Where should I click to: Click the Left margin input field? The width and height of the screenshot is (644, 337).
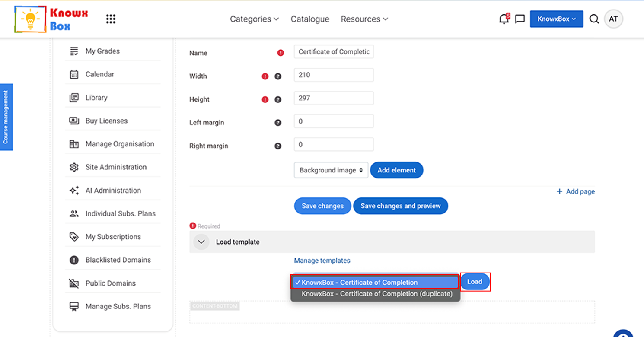pos(334,121)
